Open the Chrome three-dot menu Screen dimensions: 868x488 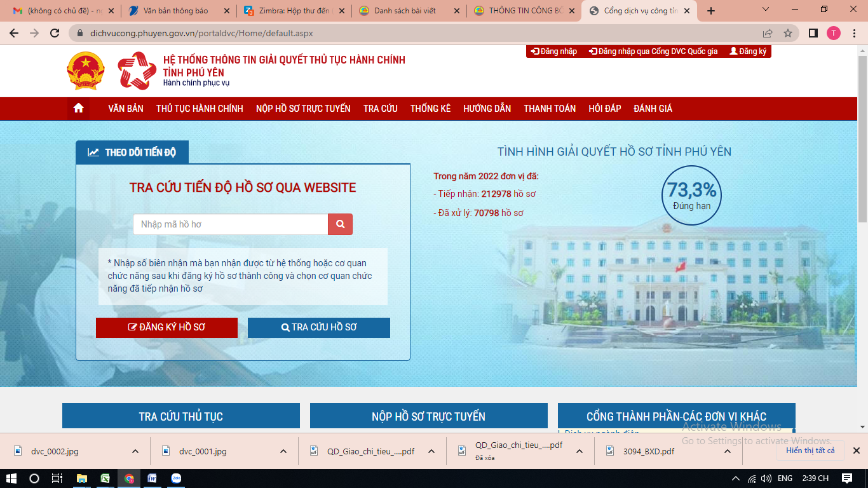[x=855, y=33]
